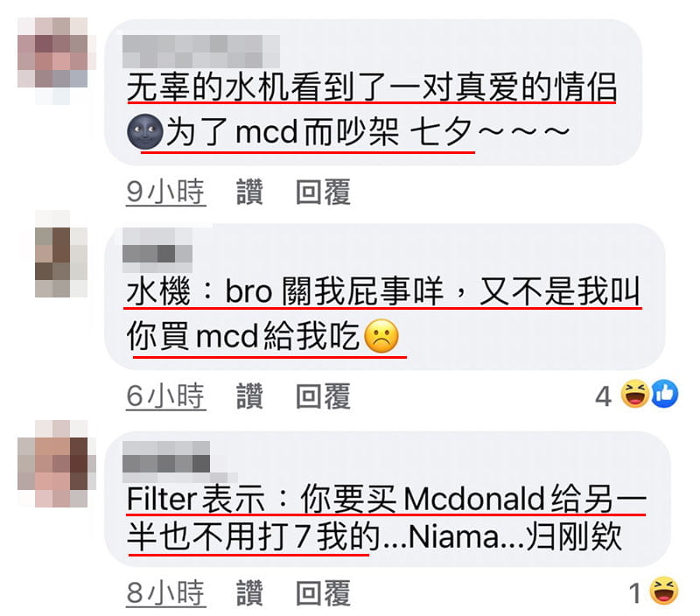This screenshot has height=616, width=700.
Task: View reaction count 4 on second comment
Action: [603, 395]
